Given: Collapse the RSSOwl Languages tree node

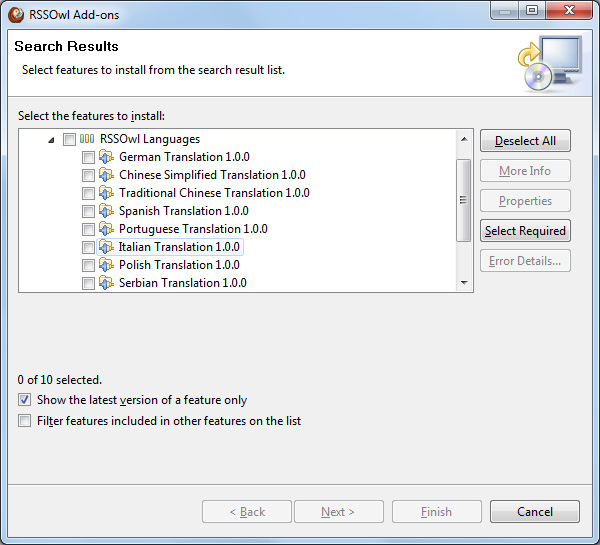Looking at the screenshot, I should [51, 140].
